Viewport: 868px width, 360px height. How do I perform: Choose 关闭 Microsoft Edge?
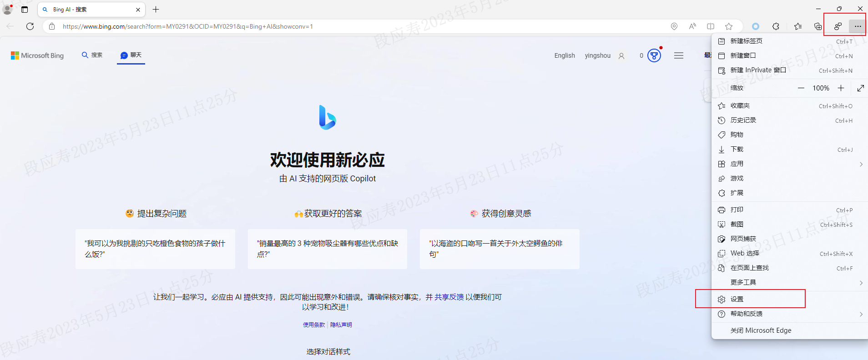790,330
